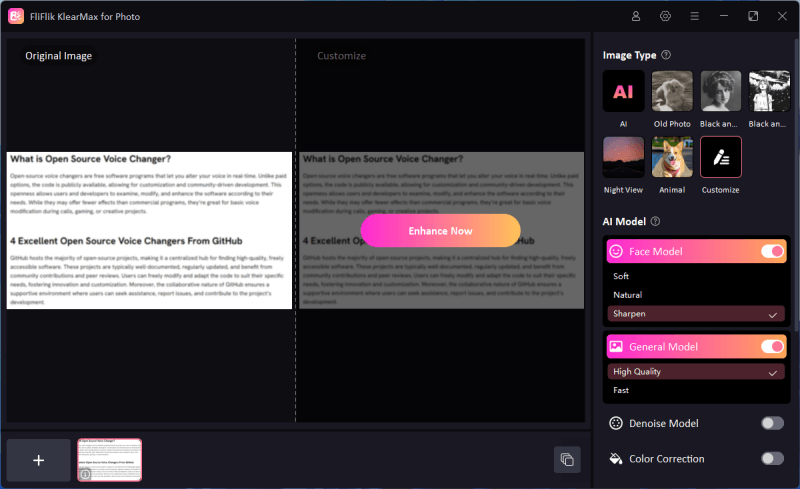Pick the Animal image type
Screen dimensions: 800x489
click(672, 157)
